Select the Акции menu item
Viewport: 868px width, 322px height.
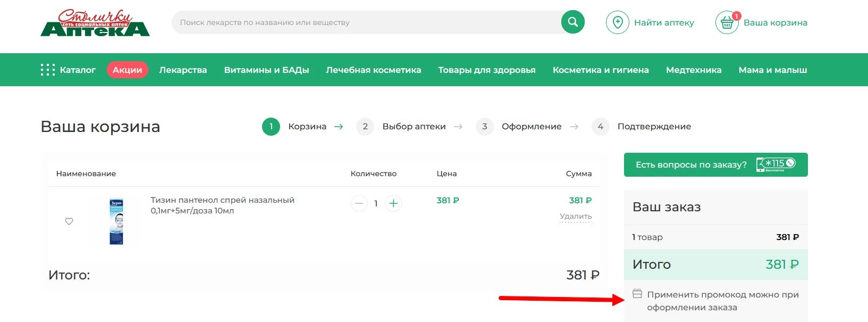[x=127, y=69]
